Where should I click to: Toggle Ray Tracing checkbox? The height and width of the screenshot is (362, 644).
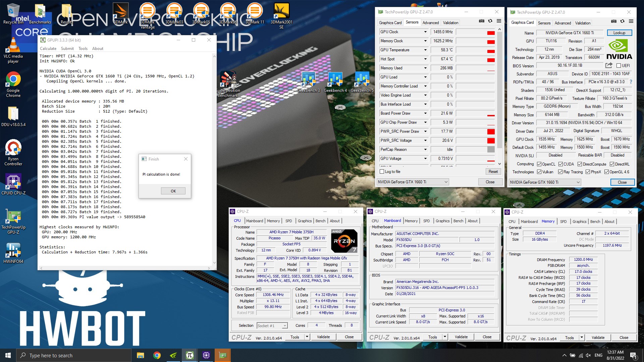click(560, 172)
